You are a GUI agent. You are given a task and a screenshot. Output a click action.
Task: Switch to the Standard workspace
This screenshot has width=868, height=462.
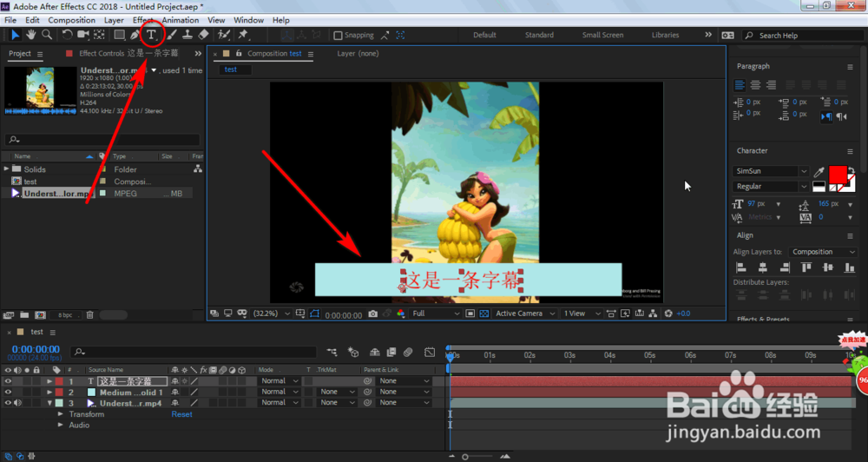tap(539, 35)
